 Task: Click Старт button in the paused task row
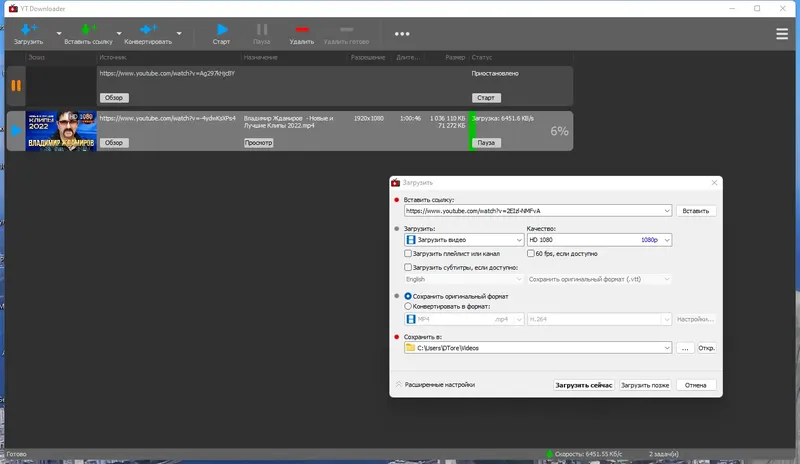486,97
